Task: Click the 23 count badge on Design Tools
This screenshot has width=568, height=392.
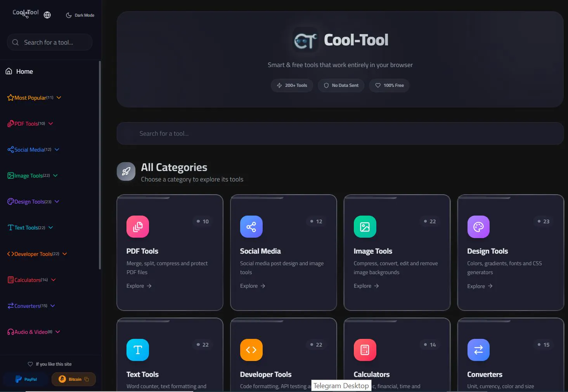Action: click(543, 221)
